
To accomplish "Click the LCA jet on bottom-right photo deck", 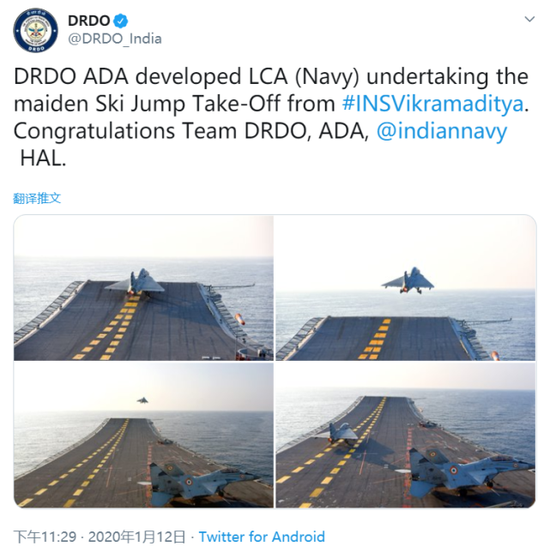I will pyautogui.click(x=339, y=433).
